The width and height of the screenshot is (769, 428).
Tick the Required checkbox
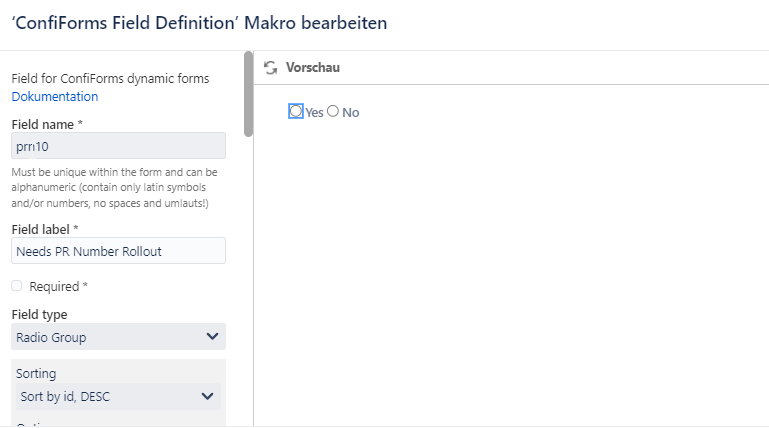(17, 286)
